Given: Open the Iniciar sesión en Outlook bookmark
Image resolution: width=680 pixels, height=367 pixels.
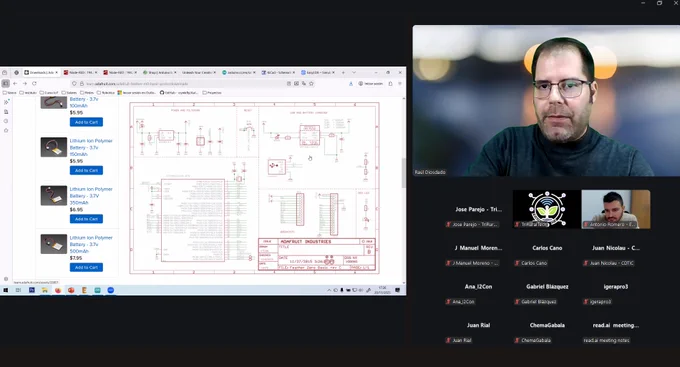Looking at the screenshot, I should pos(136,92).
